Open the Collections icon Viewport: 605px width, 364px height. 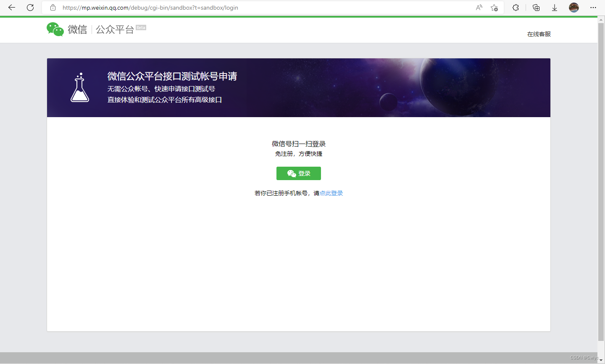coord(536,8)
